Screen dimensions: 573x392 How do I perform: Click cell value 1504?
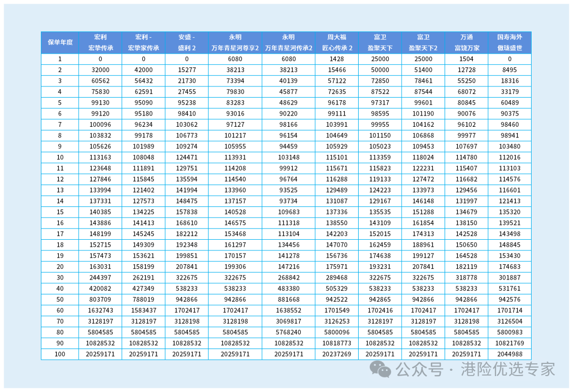[x=466, y=59]
